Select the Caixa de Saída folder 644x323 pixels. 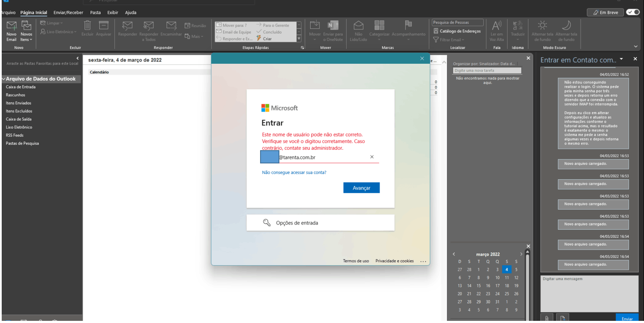pyautogui.click(x=19, y=119)
